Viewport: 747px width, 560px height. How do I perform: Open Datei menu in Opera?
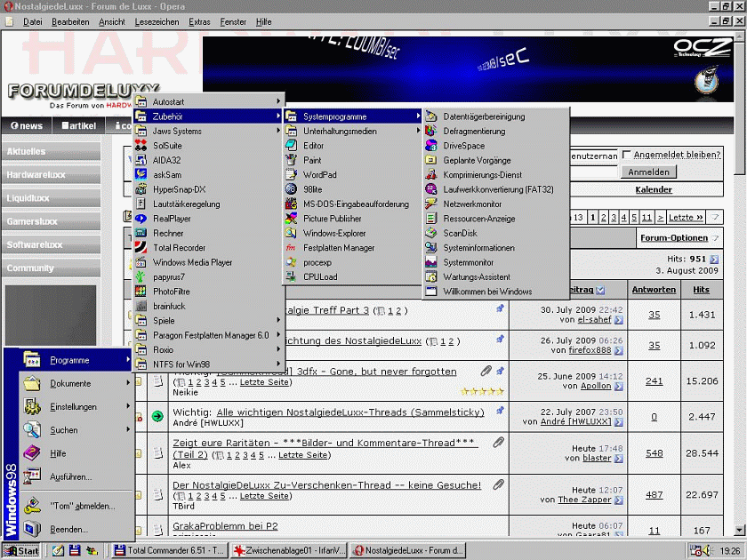coord(32,22)
